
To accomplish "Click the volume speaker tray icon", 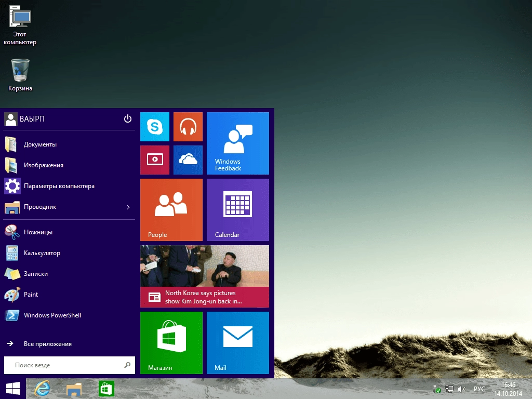I will 461,389.
